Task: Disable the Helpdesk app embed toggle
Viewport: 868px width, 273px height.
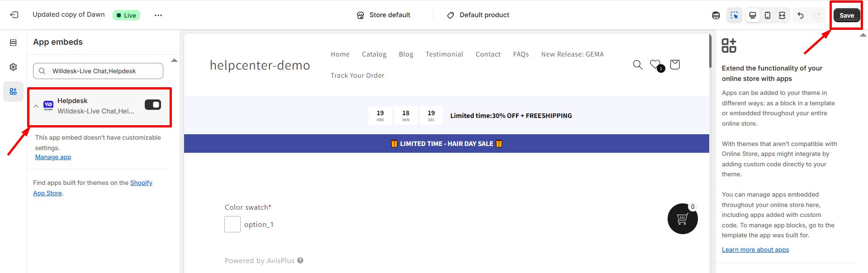Action: point(153,105)
